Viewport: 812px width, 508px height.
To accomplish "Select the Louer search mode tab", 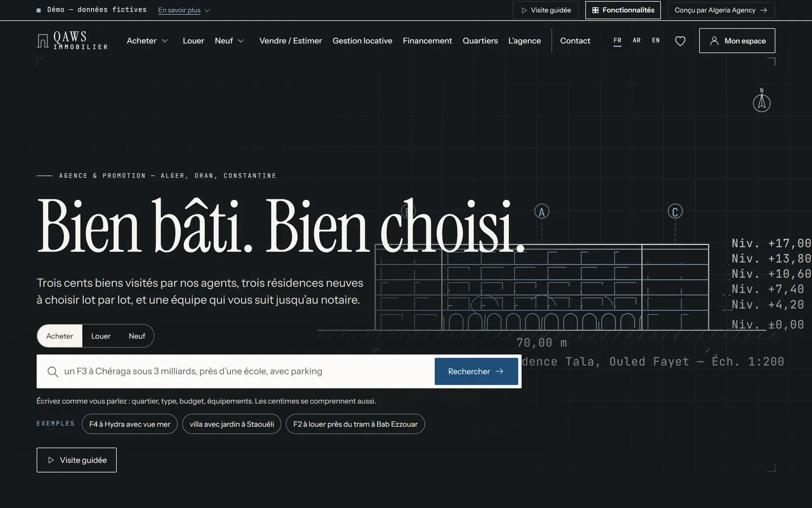I will point(100,336).
